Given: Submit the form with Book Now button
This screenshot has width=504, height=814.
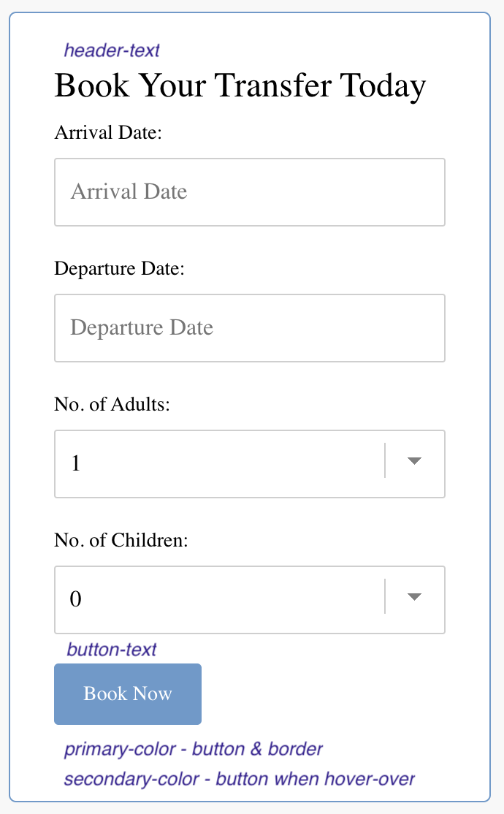Looking at the screenshot, I should pos(128,694).
